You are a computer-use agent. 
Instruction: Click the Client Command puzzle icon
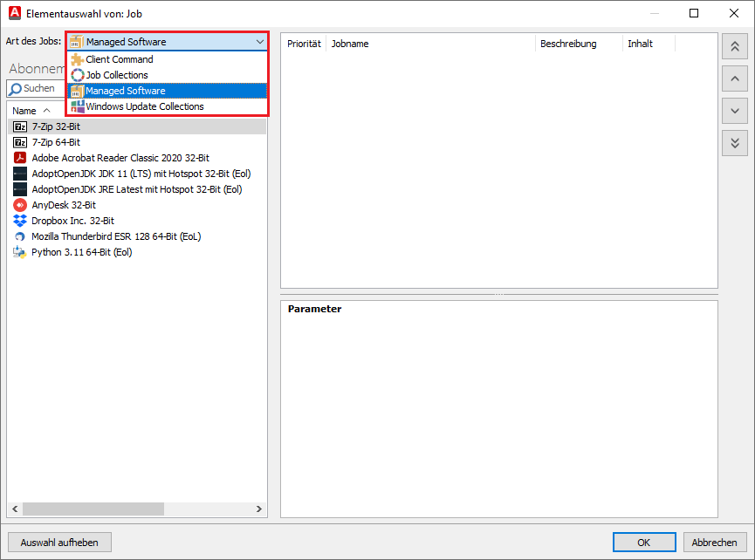point(77,59)
